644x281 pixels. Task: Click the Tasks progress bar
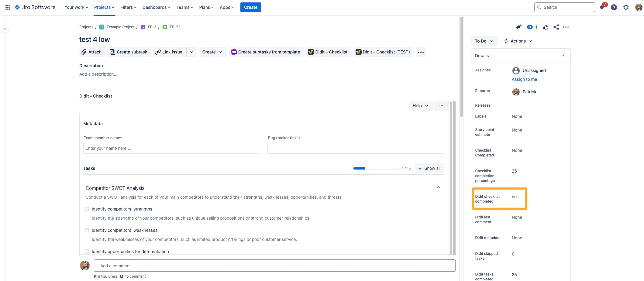[x=376, y=168]
